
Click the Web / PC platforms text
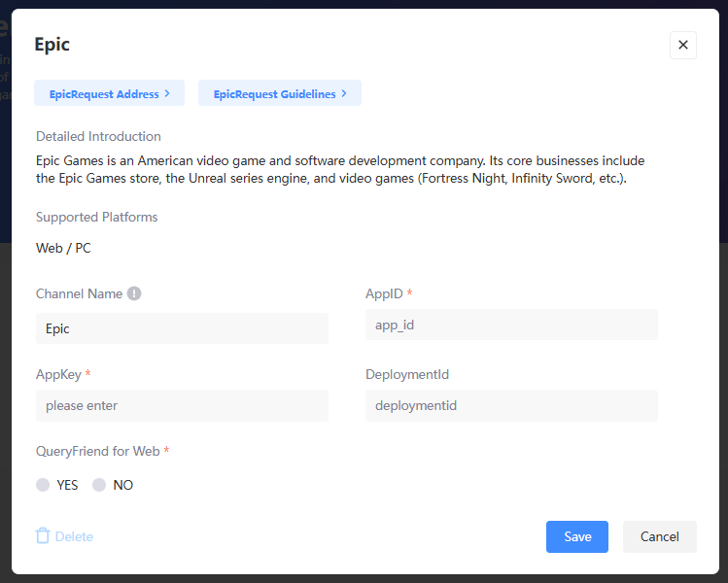coord(63,249)
